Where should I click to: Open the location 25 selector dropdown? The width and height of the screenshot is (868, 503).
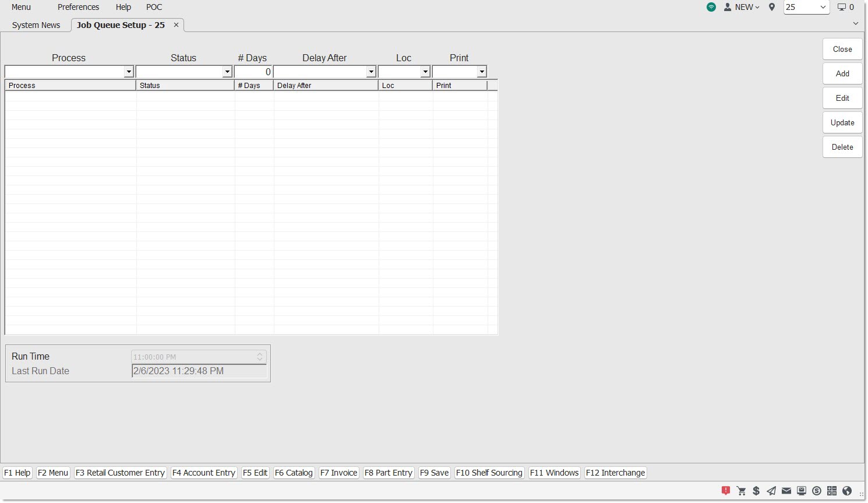coord(823,7)
